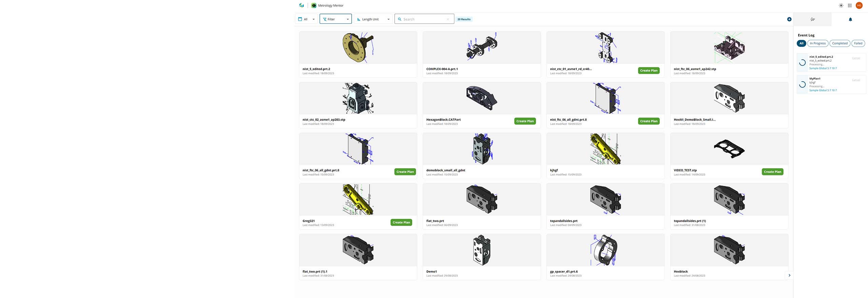
Task: Open flat_two.prt thumbnail dated 06/09/2023
Action: 482,199
